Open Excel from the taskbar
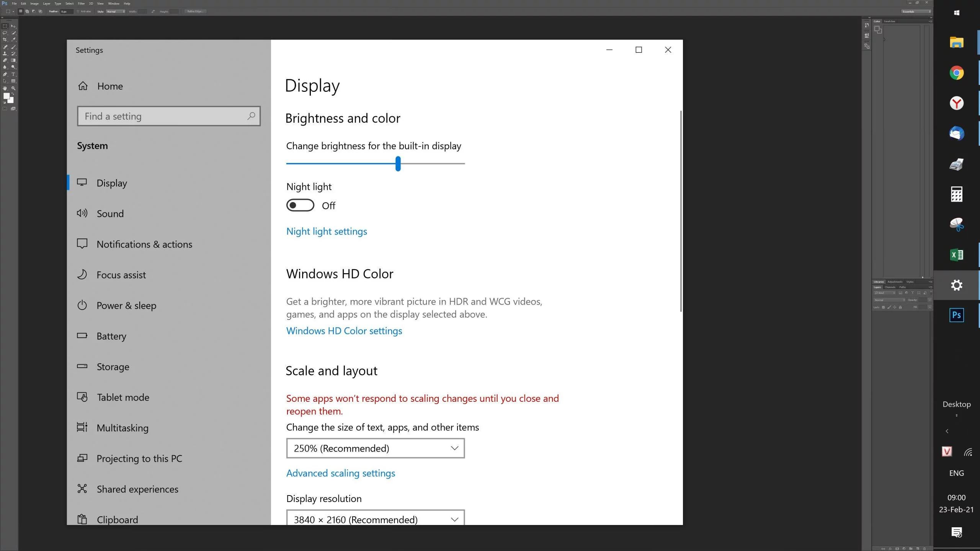The width and height of the screenshot is (980, 551). [x=956, y=255]
